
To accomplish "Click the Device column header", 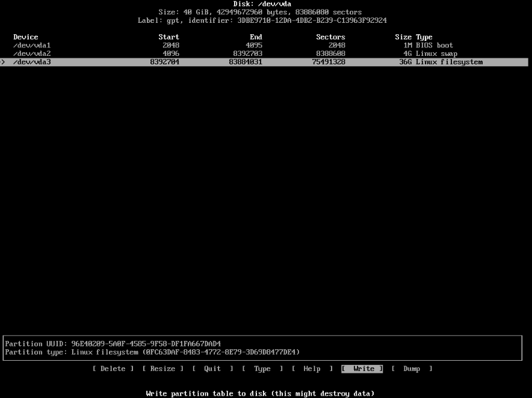I will [26, 37].
